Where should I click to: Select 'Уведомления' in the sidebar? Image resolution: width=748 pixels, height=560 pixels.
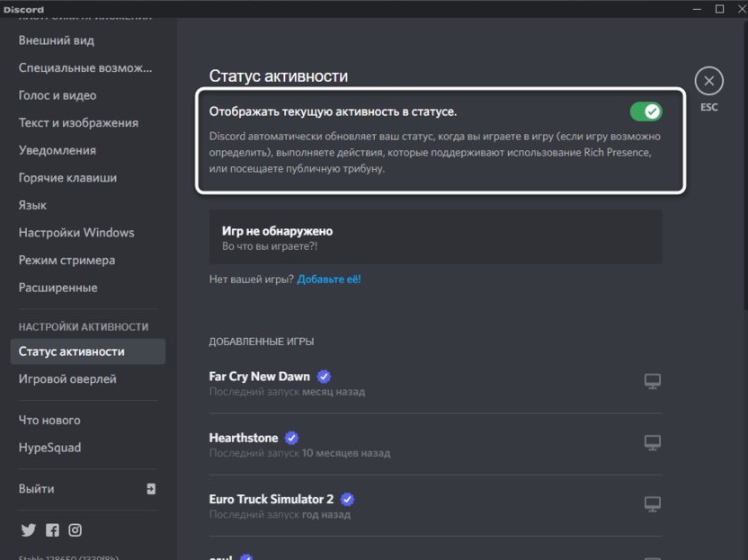coord(58,150)
